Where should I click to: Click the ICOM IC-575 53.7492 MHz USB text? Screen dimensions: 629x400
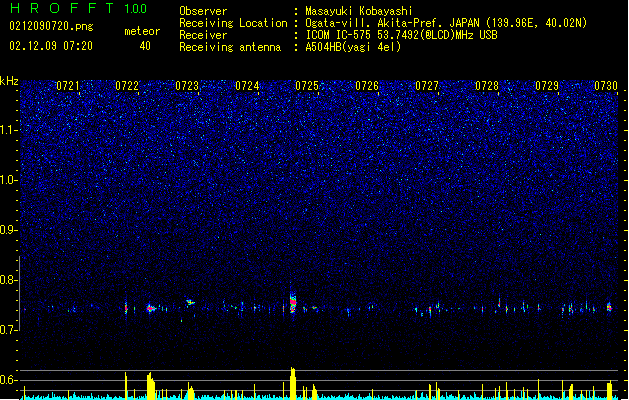click(x=402, y=35)
